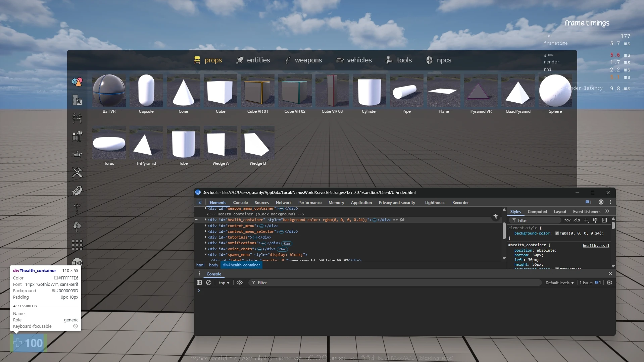Expand the context_menu_selector div node

pos(206,231)
